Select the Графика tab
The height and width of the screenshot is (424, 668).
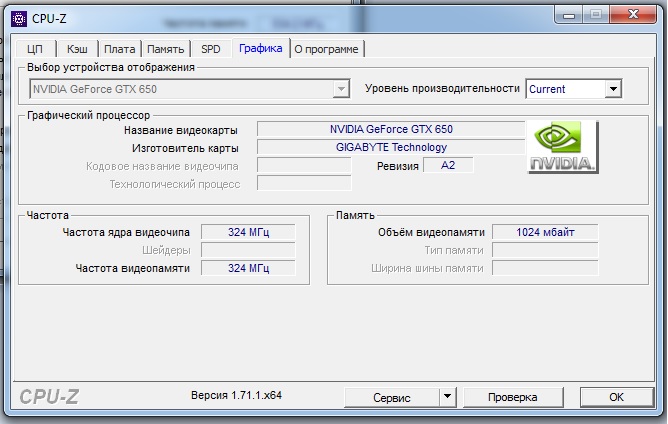pyautogui.click(x=261, y=48)
